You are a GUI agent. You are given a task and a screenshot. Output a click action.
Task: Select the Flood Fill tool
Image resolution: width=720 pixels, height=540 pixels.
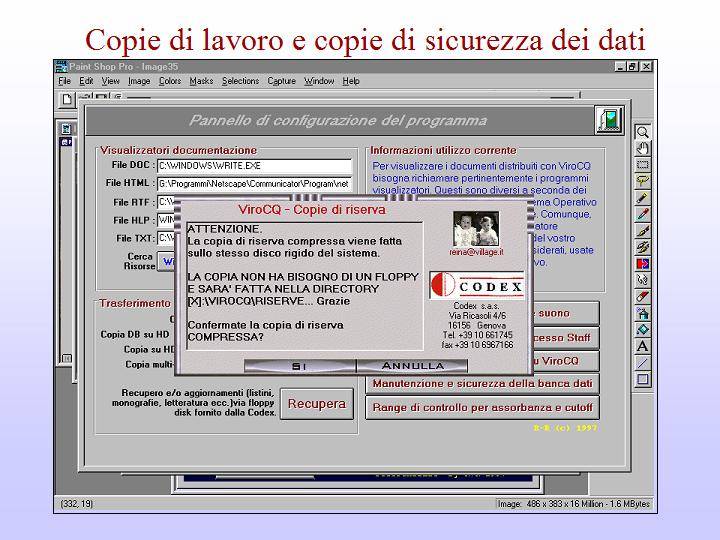[642, 330]
